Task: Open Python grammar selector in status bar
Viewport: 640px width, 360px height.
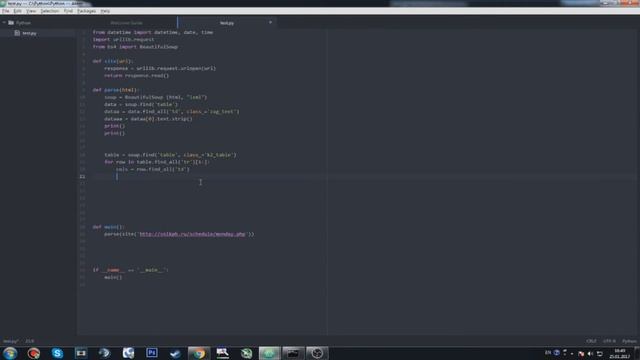Action: click(629, 341)
